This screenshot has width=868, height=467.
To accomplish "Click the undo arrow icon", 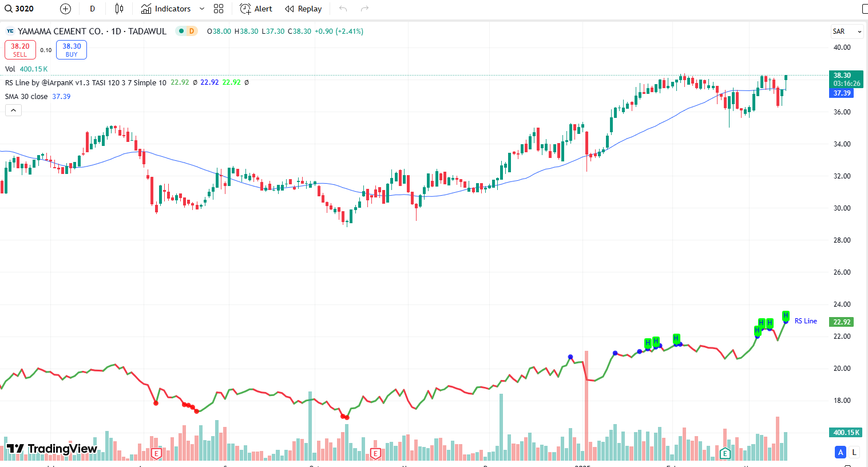I will click(343, 9).
